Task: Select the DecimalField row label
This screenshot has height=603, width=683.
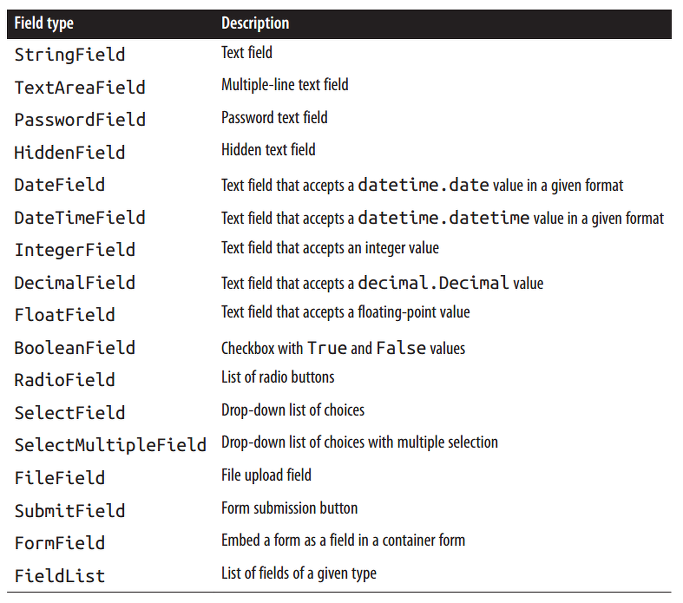Action: (x=75, y=283)
